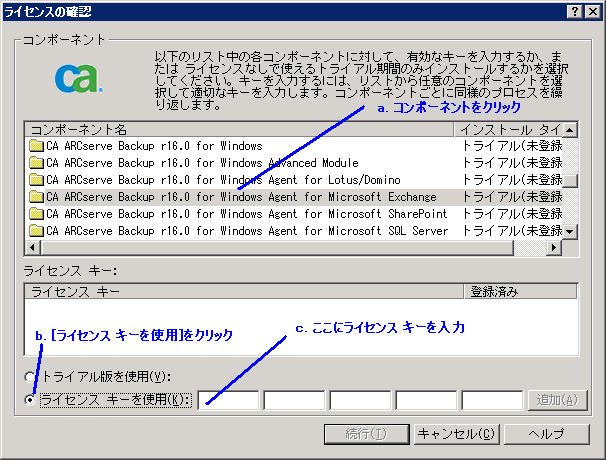
Task: Click the horizontal scroll right arrow
Action: pyautogui.click(x=555, y=247)
